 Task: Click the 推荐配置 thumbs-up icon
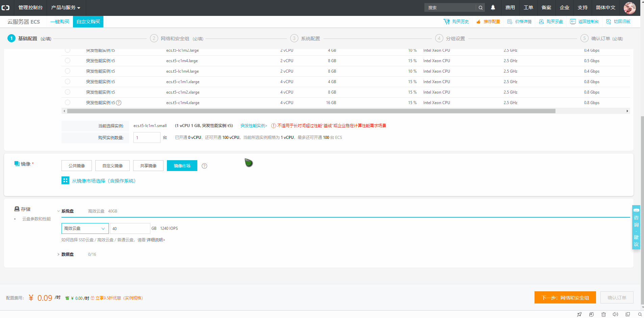(478, 22)
